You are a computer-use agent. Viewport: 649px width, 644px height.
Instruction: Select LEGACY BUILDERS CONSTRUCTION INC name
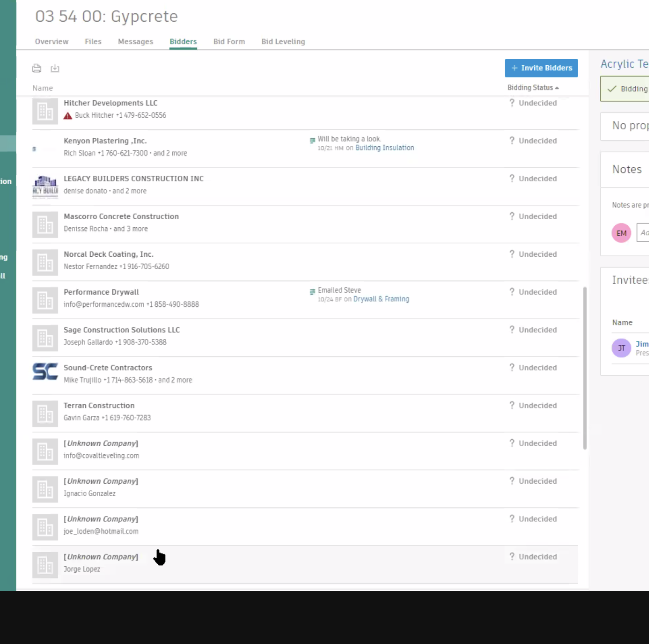pyautogui.click(x=133, y=179)
